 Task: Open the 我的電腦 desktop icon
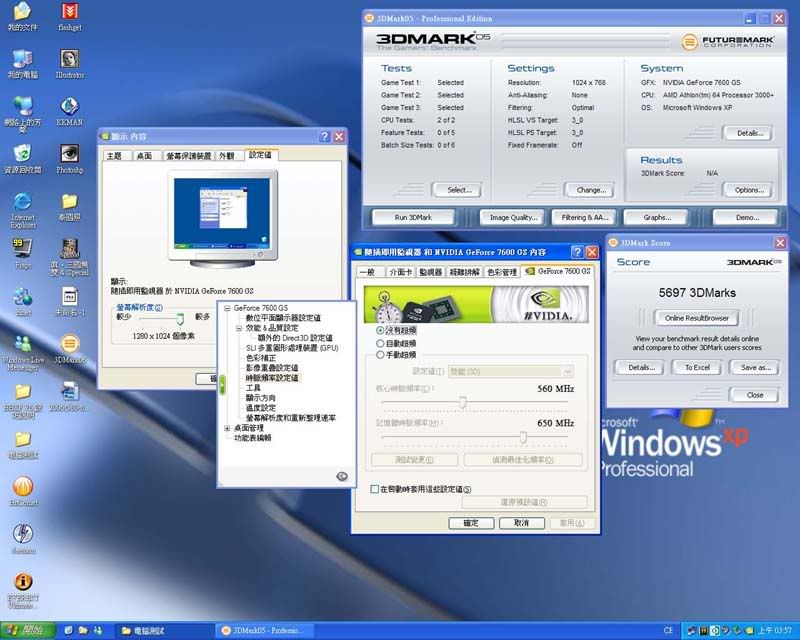coord(22,64)
